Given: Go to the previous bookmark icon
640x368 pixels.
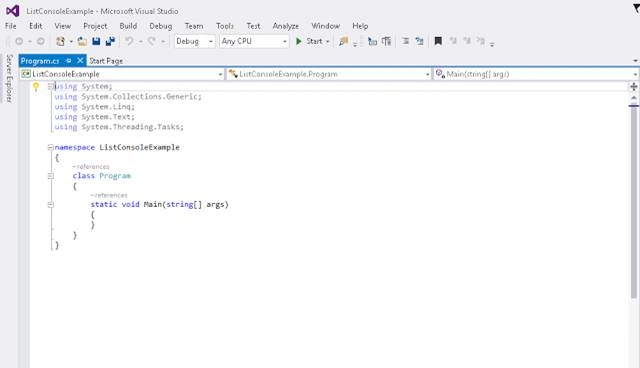Looking at the screenshot, I should click(x=453, y=41).
